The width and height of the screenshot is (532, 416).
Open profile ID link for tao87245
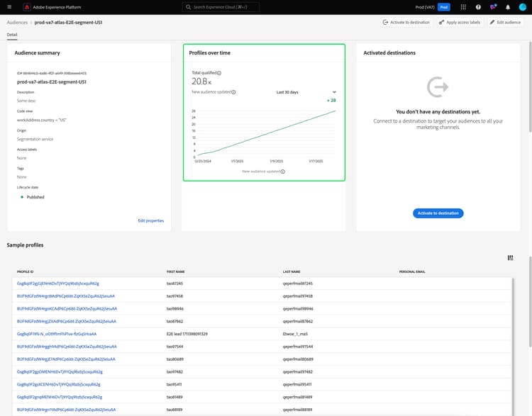(x=58, y=283)
